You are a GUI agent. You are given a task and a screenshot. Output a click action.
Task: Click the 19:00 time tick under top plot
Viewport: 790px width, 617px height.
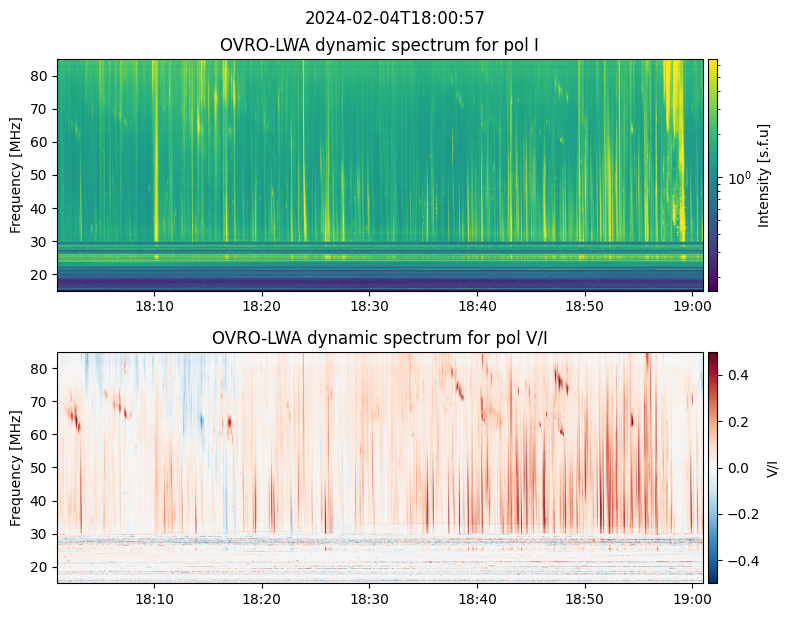(693, 305)
